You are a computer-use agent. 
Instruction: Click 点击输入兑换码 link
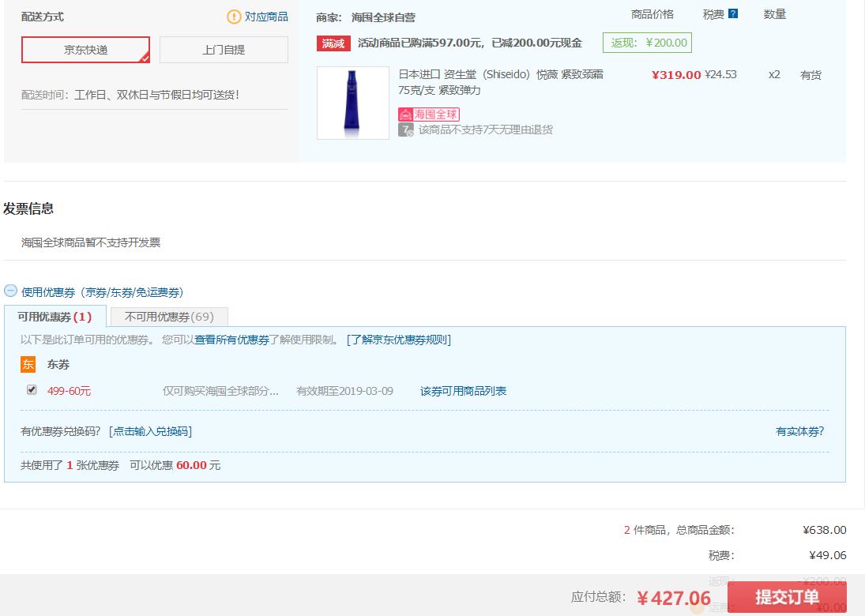(151, 431)
